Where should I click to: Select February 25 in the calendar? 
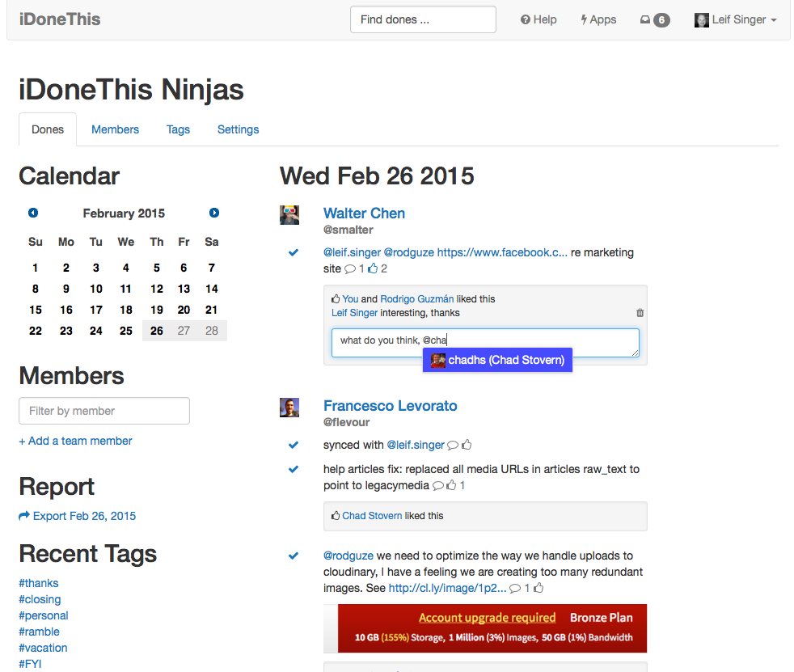click(126, 331)
